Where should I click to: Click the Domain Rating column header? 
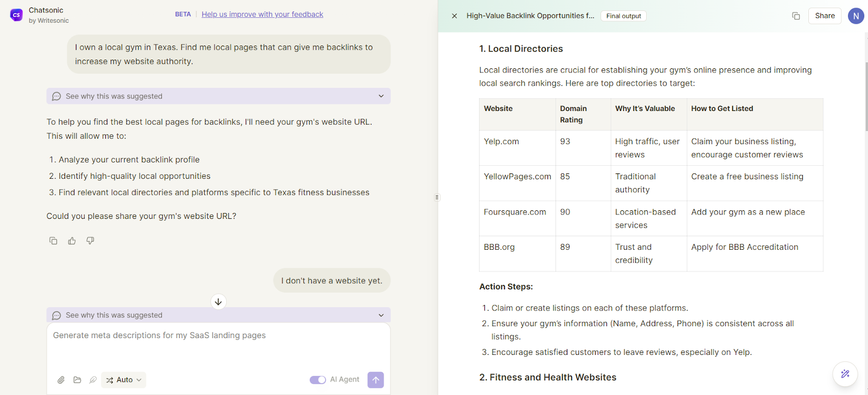pyautogui.click(x=583, y=114)
